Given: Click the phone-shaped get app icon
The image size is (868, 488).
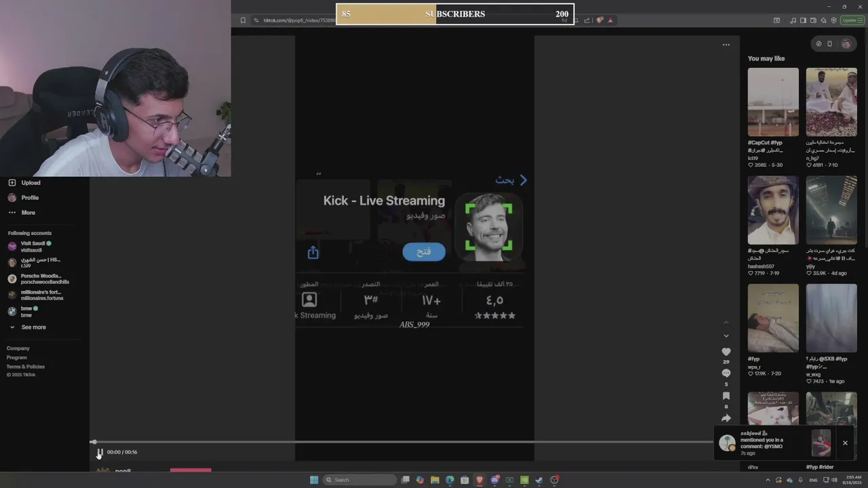Looking at the screenshot, I should point(829,44).
